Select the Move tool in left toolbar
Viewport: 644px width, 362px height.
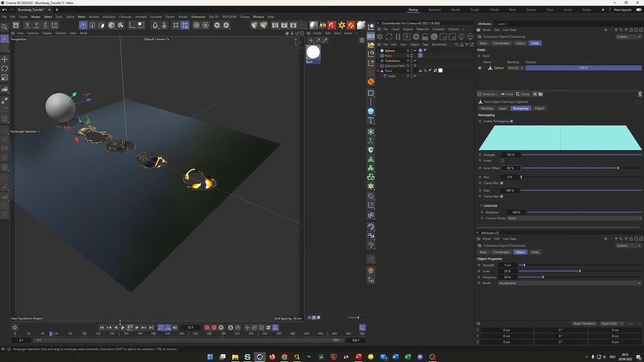click(5, 59)
